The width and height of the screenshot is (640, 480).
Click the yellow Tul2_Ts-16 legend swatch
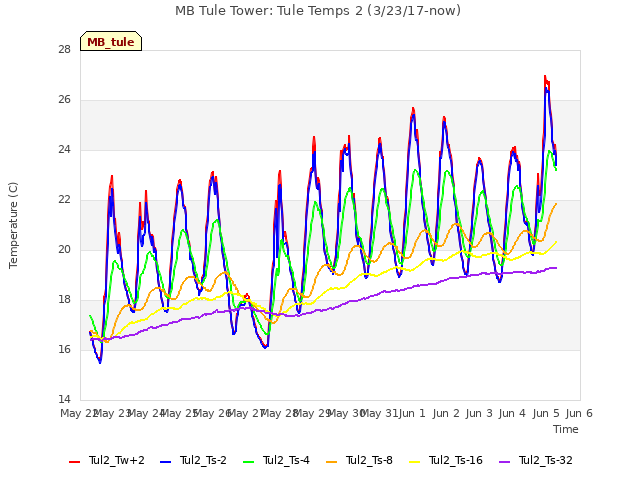point(414,462)
